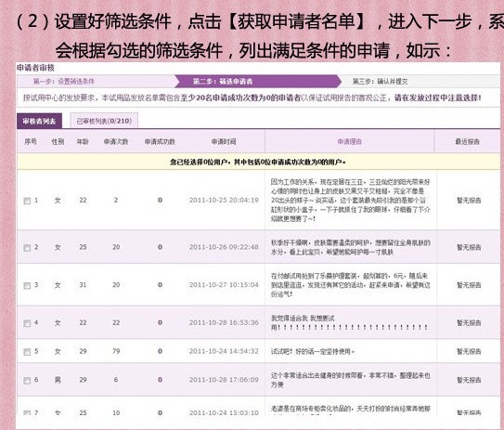504x430 pixels.
Task: Click the 申请理由 column header
Action: coord(349,141)
